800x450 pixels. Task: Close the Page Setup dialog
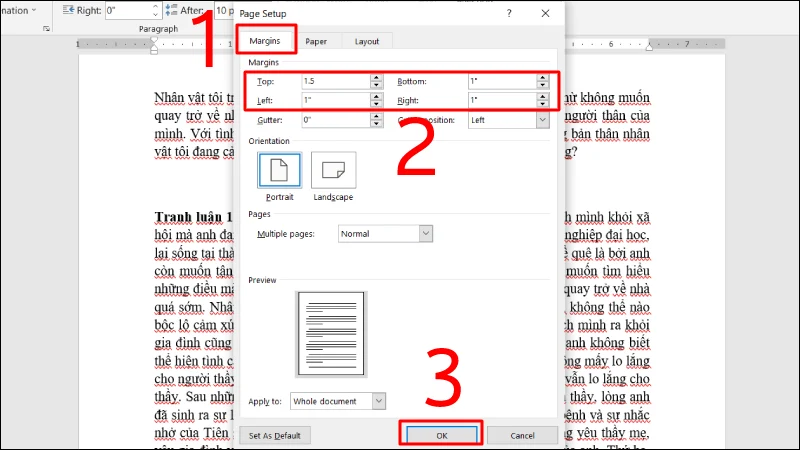[545, 14]
